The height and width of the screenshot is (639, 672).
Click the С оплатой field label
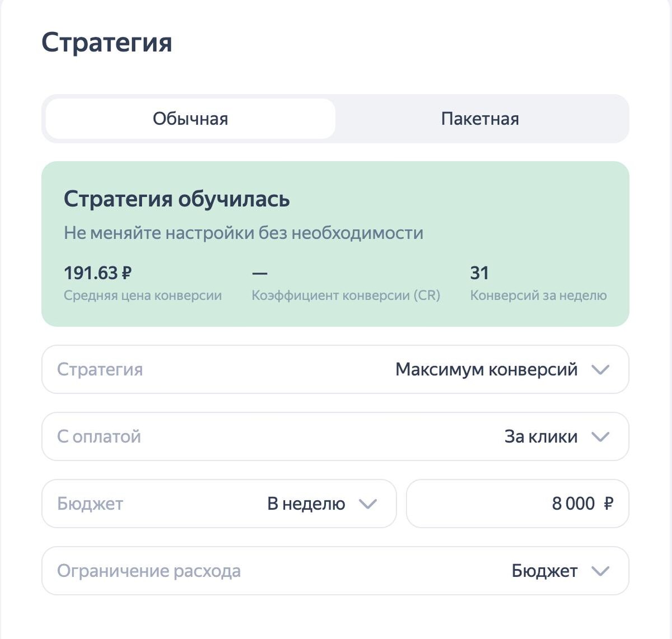click(x=99, y=437)
